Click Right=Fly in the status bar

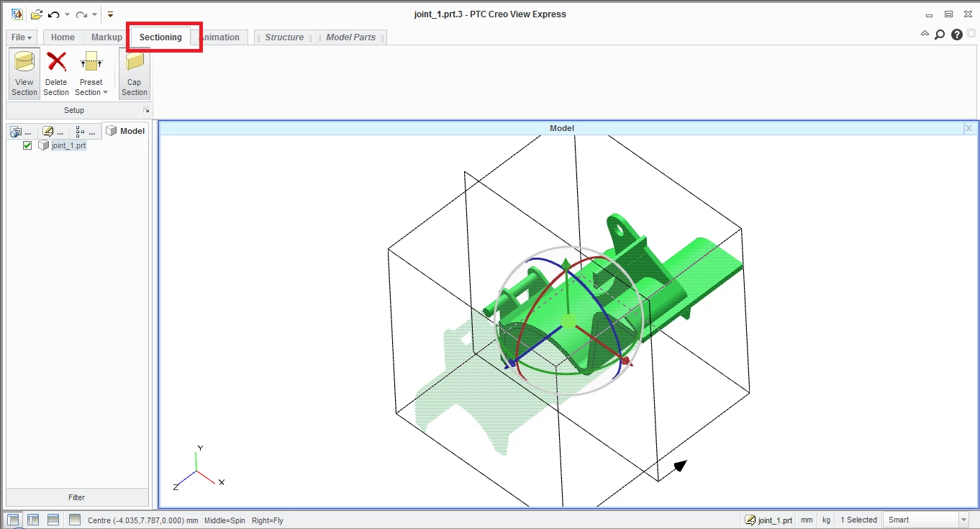[268, 520]
